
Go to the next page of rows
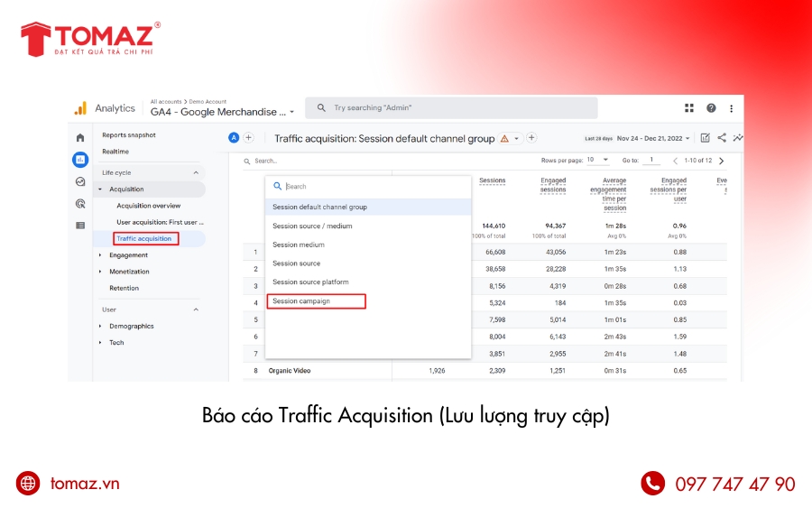point(722,161)
